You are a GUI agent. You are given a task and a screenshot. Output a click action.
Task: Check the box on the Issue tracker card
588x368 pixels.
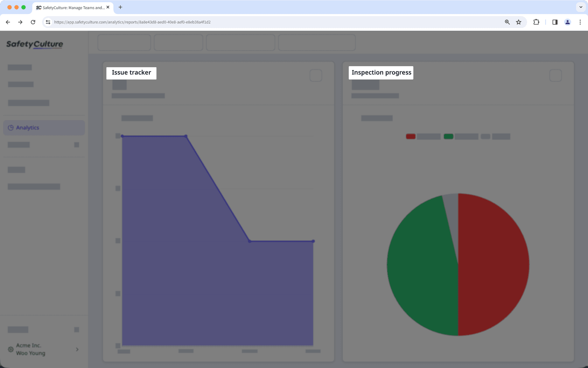(x=315, y=75)
